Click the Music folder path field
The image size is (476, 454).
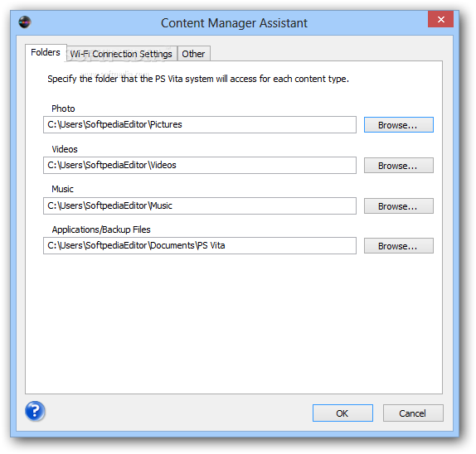coord(200,206)
